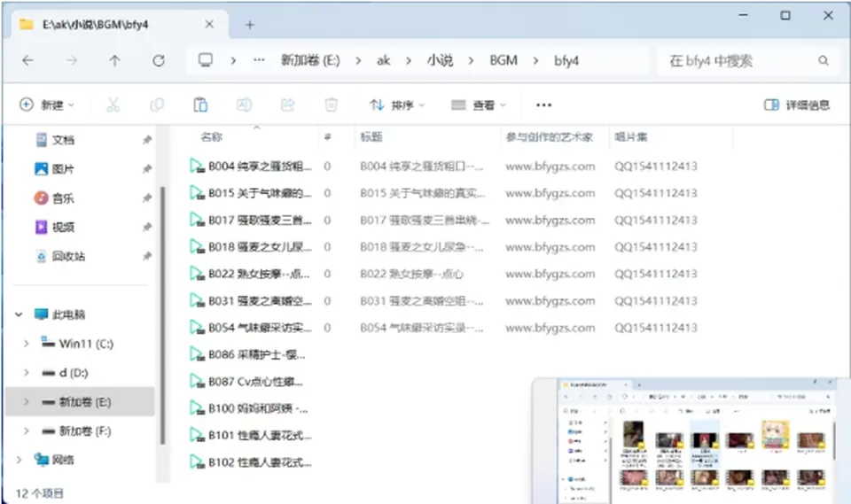Image resolution: width=851 pixels, height=504 pixels.
Task: Select the file B087 Cv点心
Action: (x=255, y=382)
